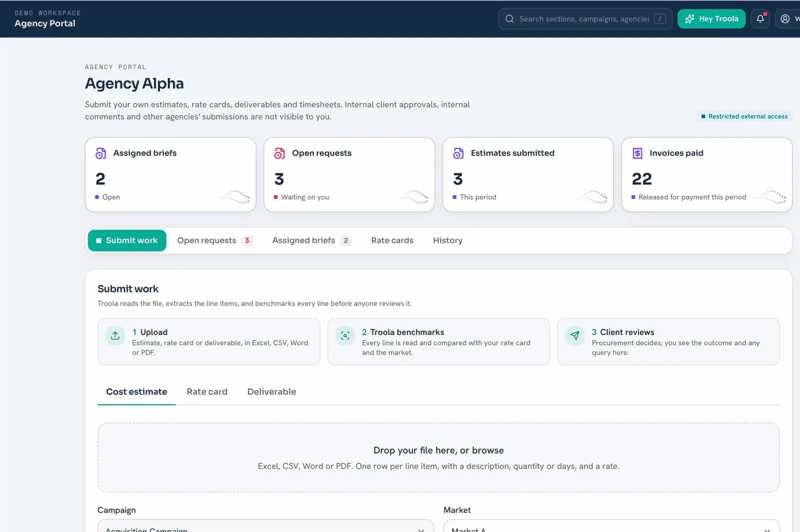Click the Waiting on you label

coord(305,197)
